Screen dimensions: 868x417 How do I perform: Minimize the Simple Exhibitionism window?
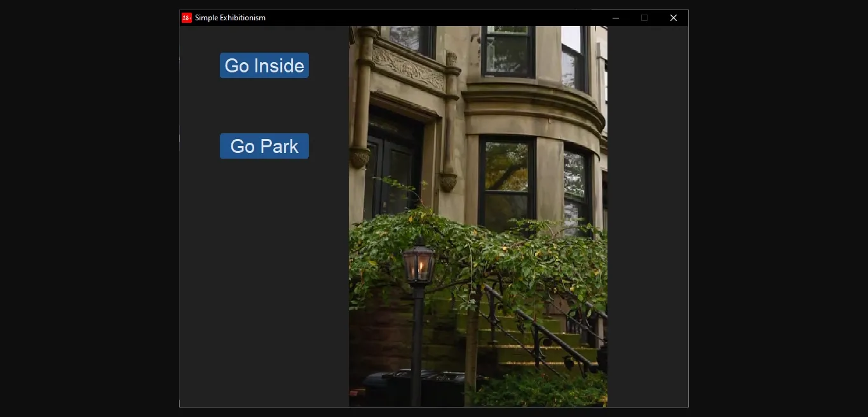click(x=615, y=18)
